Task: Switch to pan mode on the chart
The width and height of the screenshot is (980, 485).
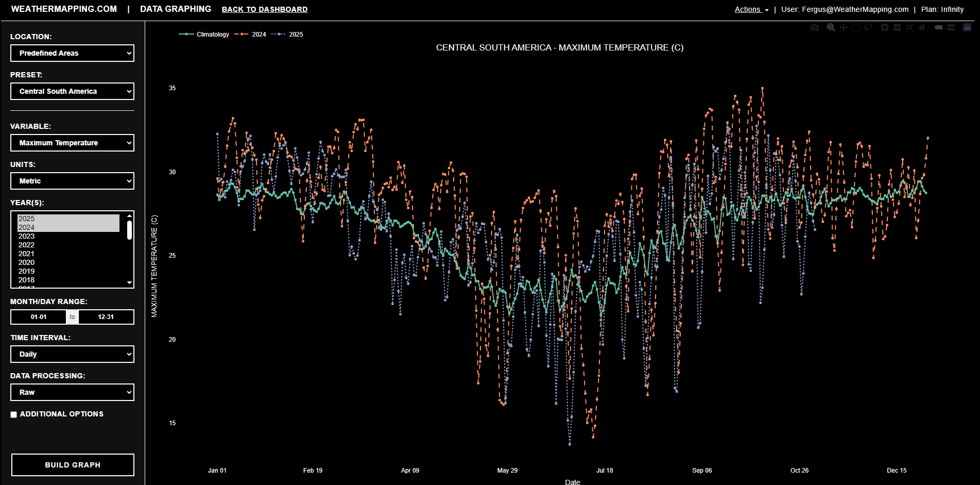Action: tap(844, 28)
